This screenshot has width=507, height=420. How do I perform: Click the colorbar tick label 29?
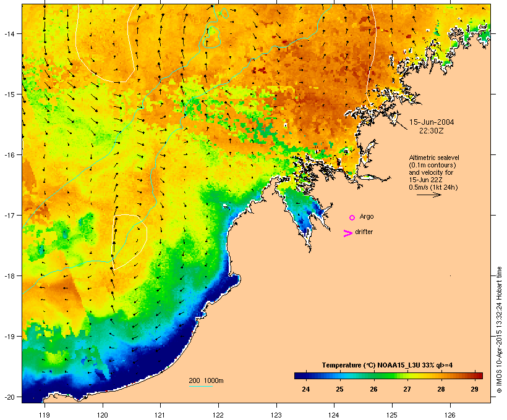[475, 389]
